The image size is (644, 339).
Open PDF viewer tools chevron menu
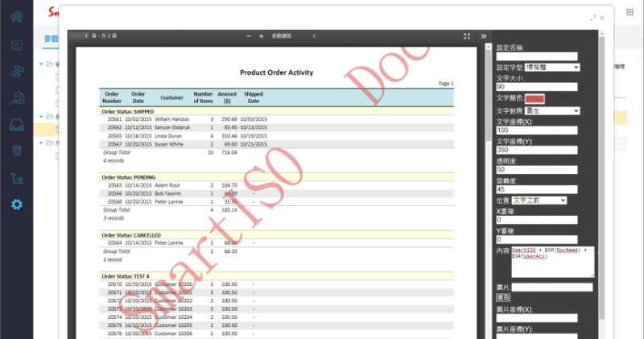click(484, 36)
